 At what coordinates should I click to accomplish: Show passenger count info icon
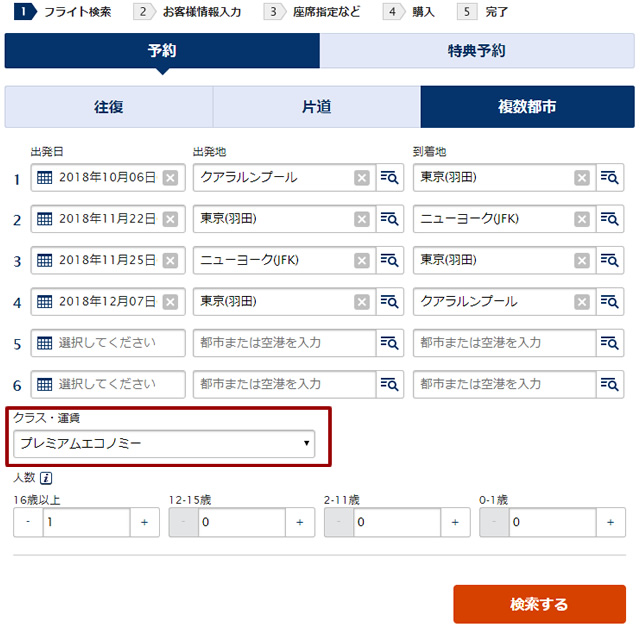46,477
